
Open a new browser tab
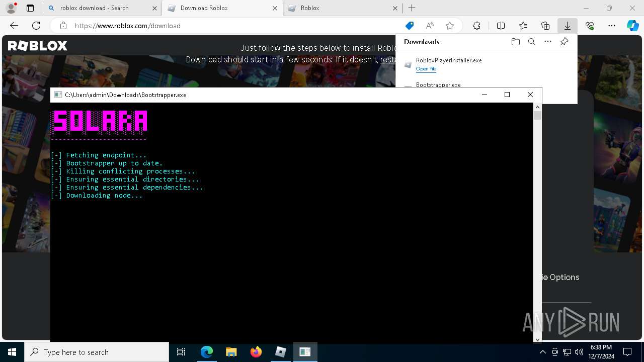pos(412,8)
